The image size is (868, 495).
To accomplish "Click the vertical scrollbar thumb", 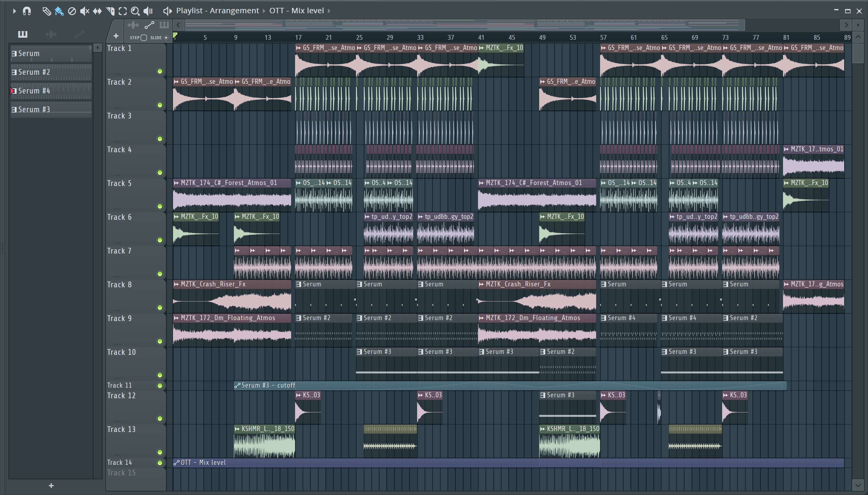I will point(858,53).
